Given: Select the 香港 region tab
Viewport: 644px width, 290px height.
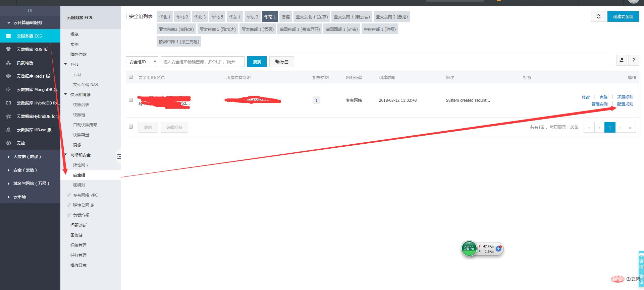Looking at the screenshot, I should 286,17.
